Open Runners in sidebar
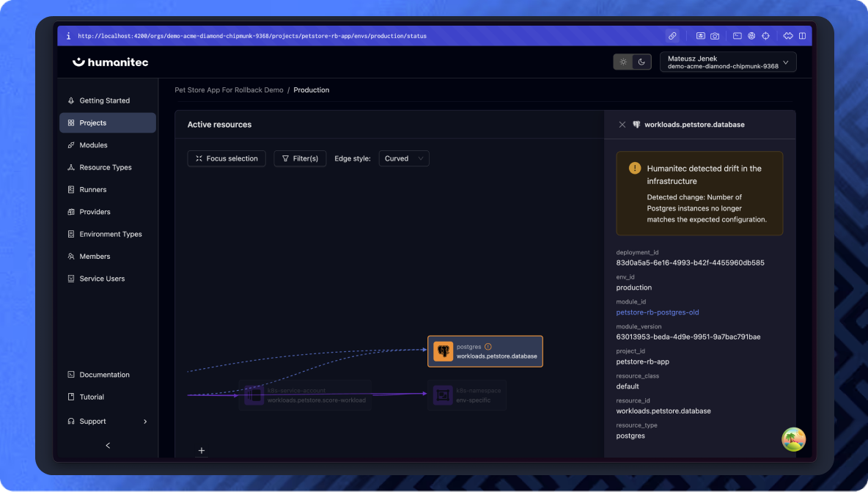 [107, 189]
